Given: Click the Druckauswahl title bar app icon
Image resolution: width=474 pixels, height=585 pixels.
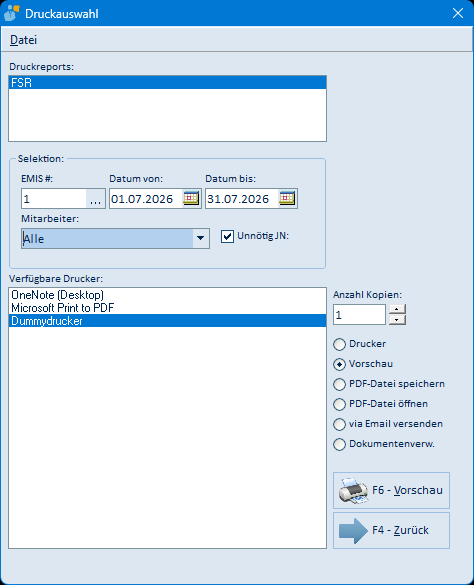Looking at the screenshot, I should click(11, 13).
